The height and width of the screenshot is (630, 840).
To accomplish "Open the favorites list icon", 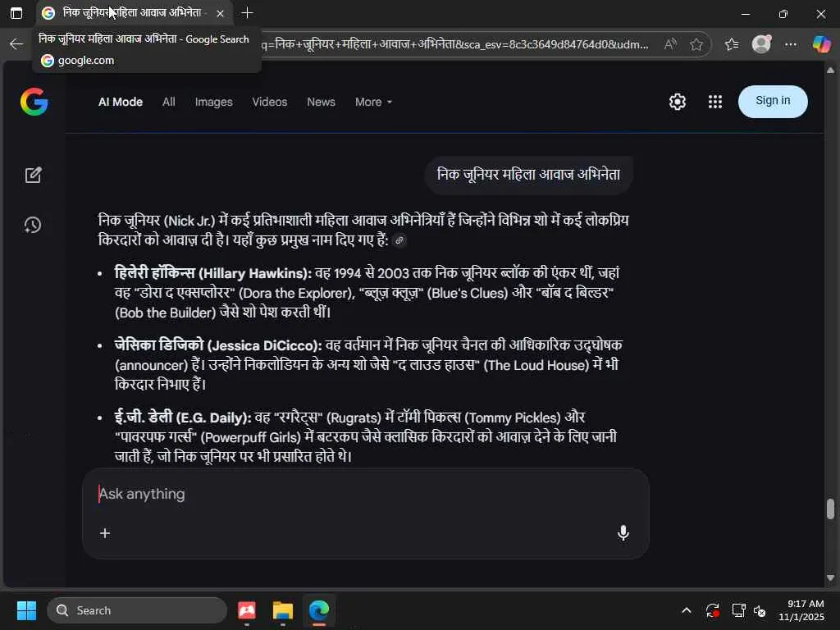I will [731, 44].
